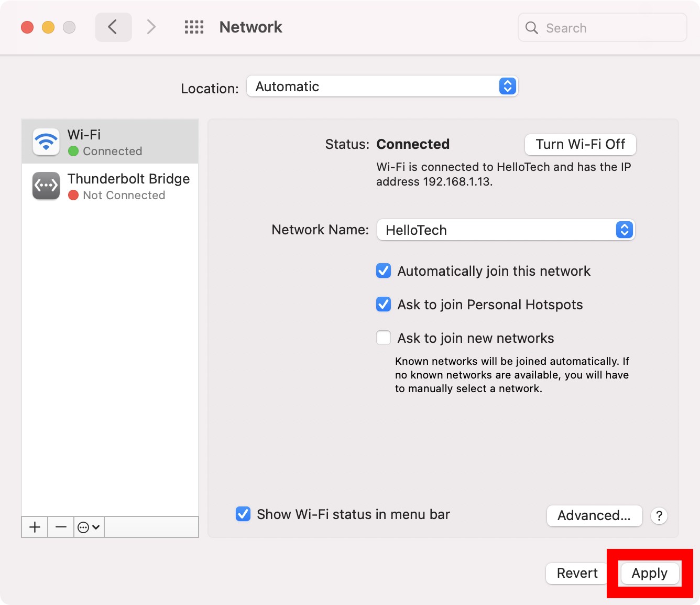Screen dimensions: 700x605
Task: Remove selected service with minus button
Action: [61, 527]
